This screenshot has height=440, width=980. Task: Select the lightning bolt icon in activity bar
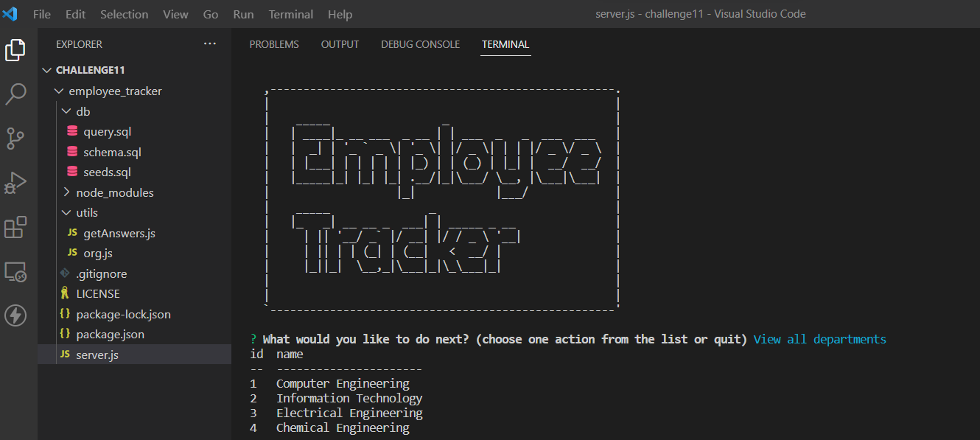click(15, 315)
